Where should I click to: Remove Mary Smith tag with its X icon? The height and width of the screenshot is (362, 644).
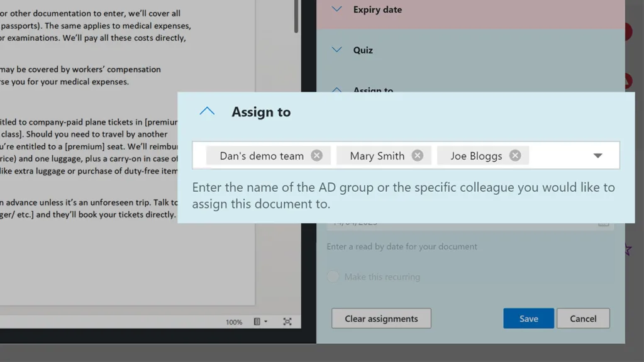418,156
